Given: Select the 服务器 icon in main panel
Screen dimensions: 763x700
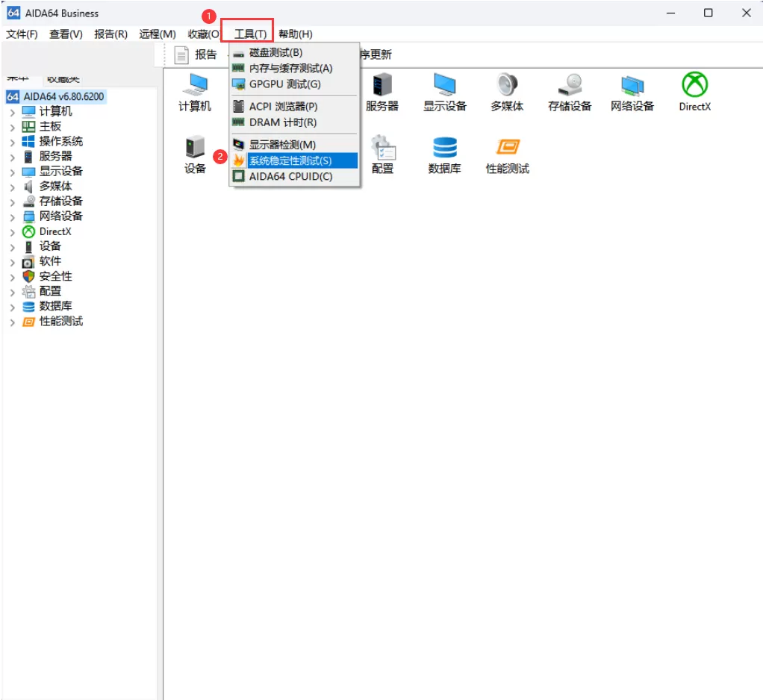Looking at the screenshot, I should pyautogui.click(x=383, y=91).
